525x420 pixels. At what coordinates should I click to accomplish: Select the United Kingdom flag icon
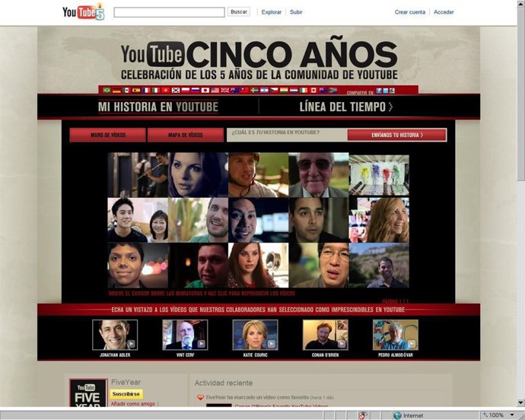pyautogui.click(x=225, y=90)
